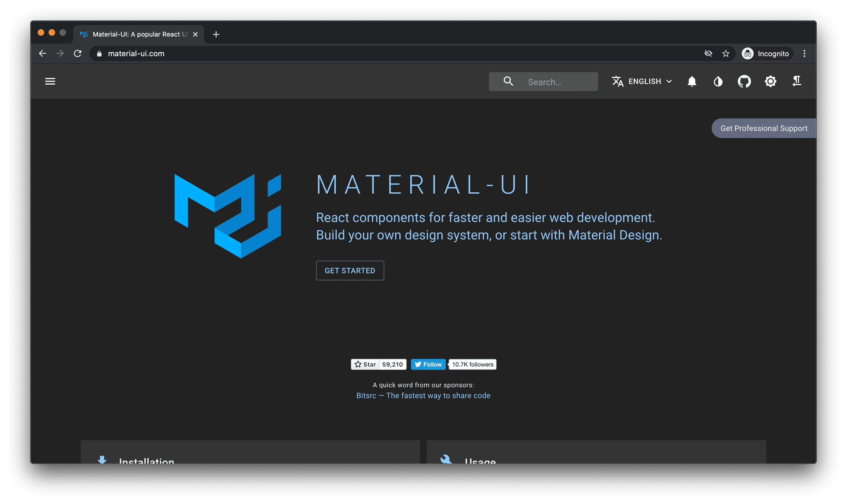Image resolution: width=847 pixels, height=504 pixels.
Task: Click the settings gear icon
Action: (770, 81)
